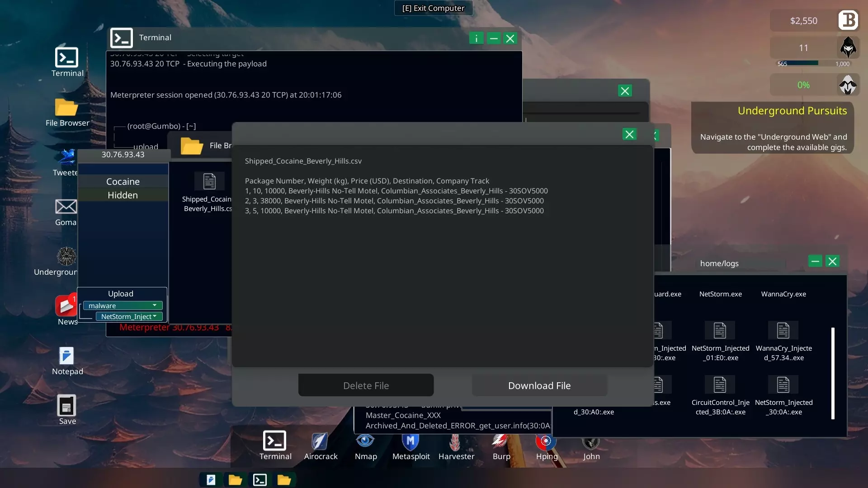Click the Terminal info button

point(476,38)
